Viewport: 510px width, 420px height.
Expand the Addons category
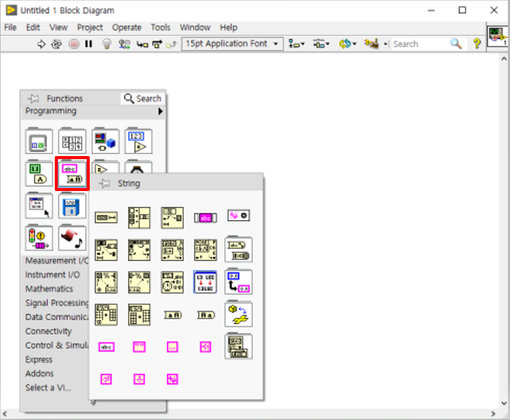[x=39, y=374]
